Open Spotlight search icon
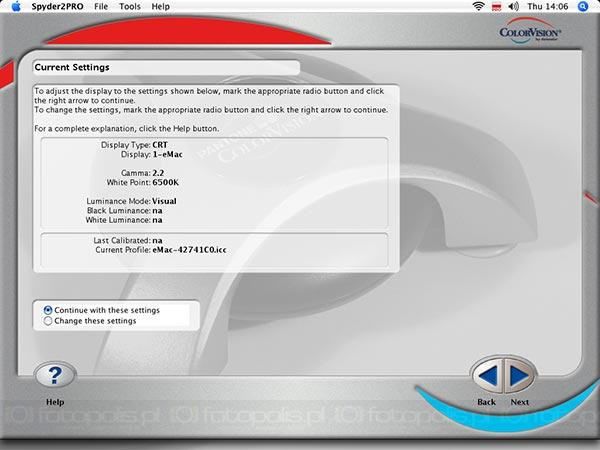This screenshot has width=600, height=450. [583, 6]
